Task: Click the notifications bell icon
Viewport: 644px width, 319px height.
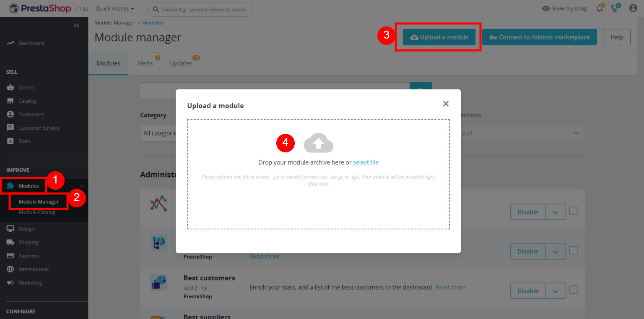Action: pyautogui.click(x=600, y=8)
